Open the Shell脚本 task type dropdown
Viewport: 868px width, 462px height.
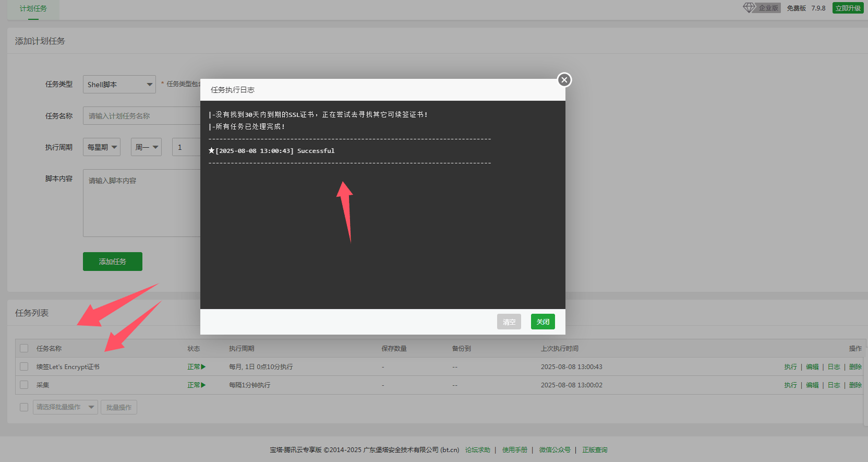tap(119, 85)
